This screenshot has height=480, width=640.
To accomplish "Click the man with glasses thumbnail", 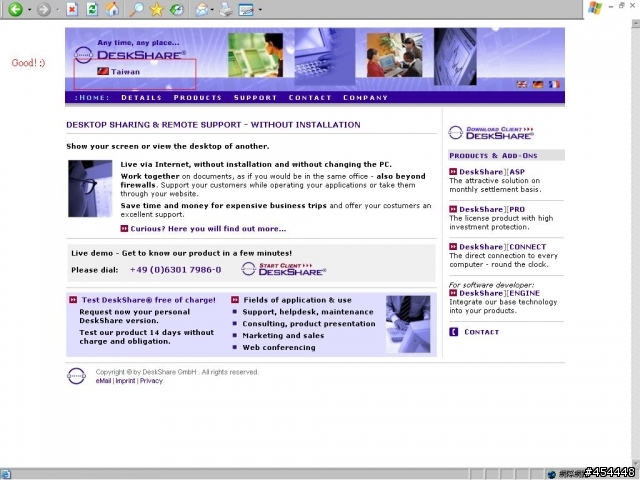I will [90, 189].
